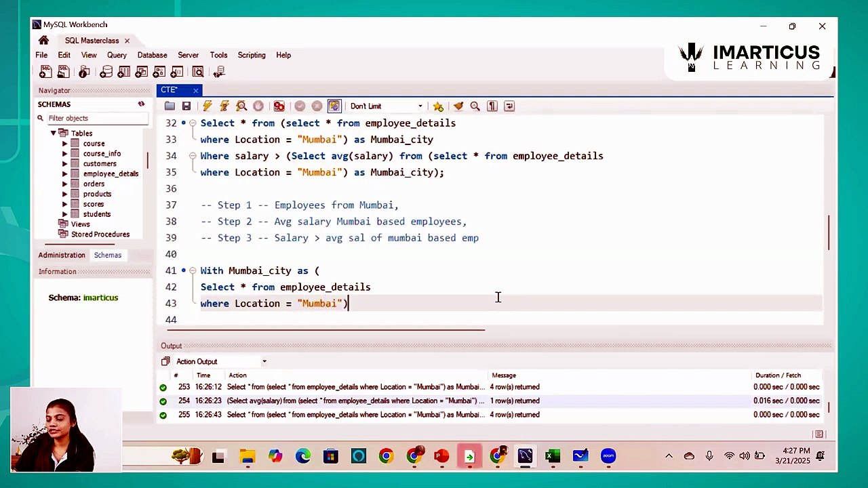This screenshot has width=868, height=488.
Task: Create new table toolbar icon
Action: 124,71
